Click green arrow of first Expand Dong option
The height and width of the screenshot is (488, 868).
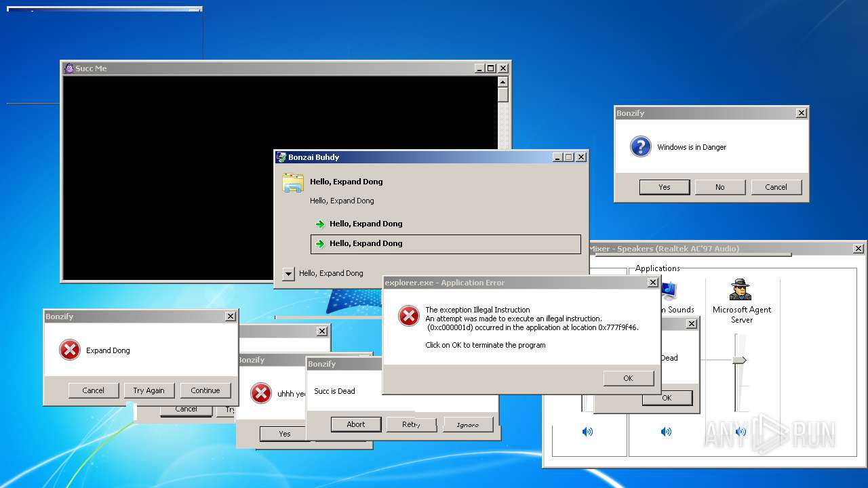(x=320, y=224)
